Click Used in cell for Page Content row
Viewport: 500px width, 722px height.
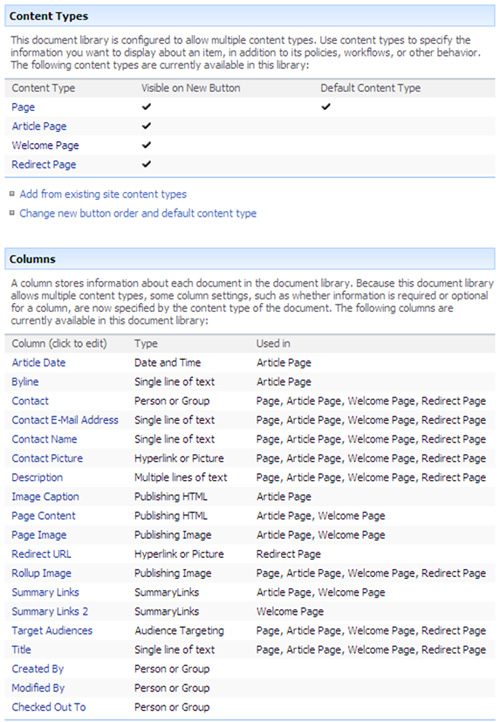tap(321, 516)
